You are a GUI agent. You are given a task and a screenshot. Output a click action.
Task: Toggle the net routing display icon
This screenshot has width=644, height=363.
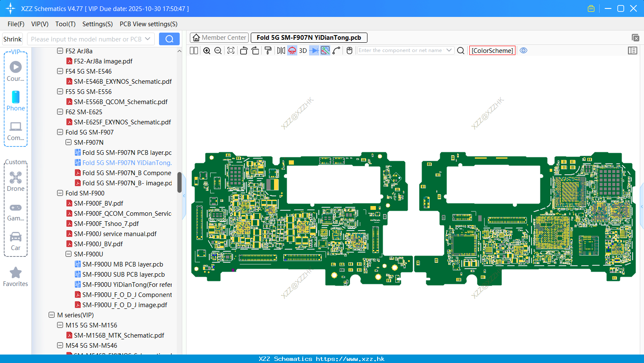tap(325, 50)
